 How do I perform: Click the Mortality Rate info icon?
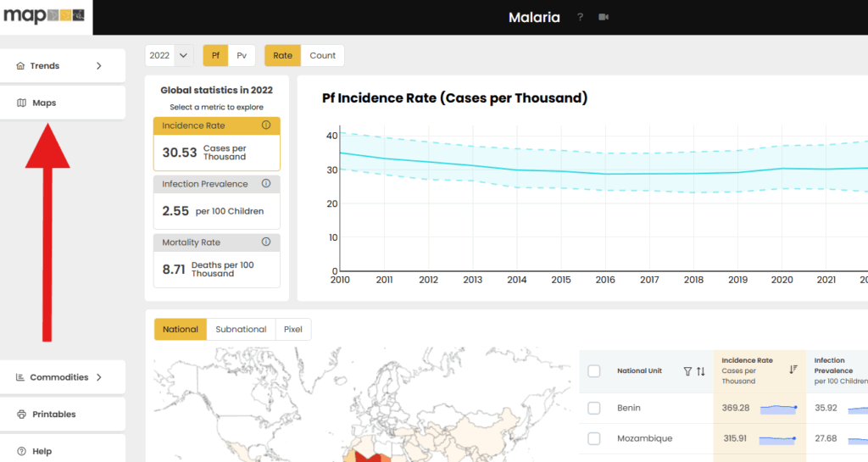266,242
